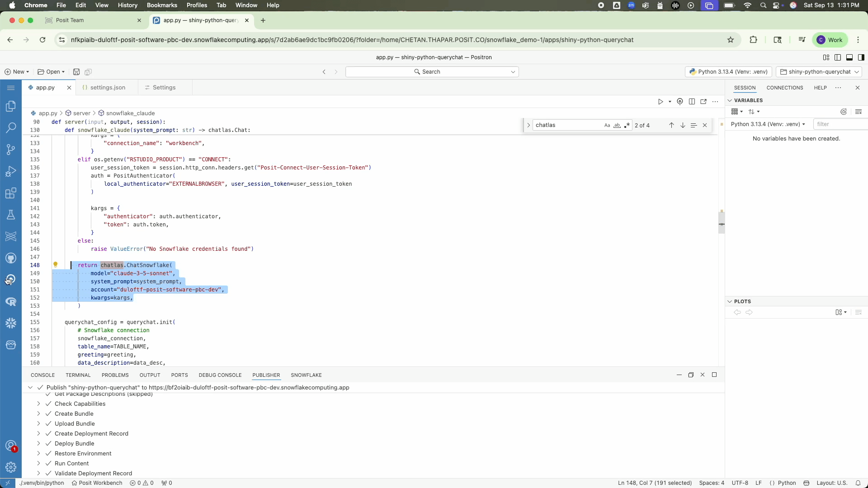Open the Search view in activity bar

[x=11, y=128]
